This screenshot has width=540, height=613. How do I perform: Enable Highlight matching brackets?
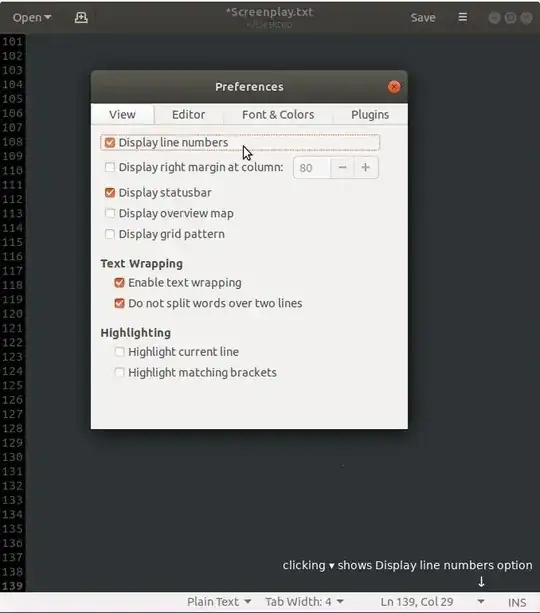119,373
